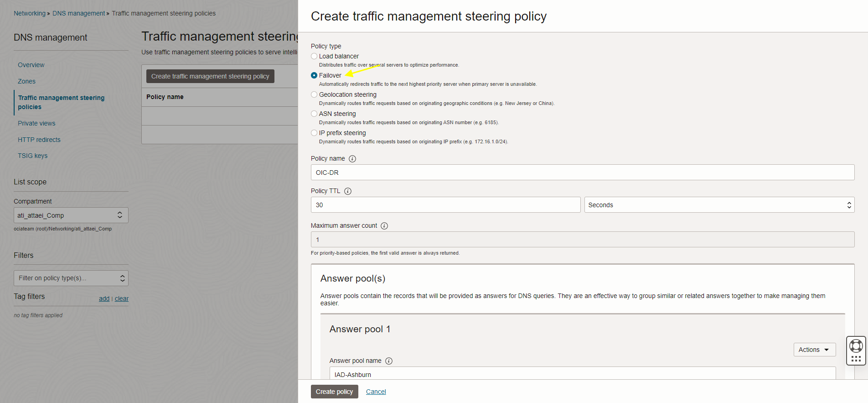Click the Networking breadcrumb link
Viewport: 868px width, 403px height.
[30, 13]
